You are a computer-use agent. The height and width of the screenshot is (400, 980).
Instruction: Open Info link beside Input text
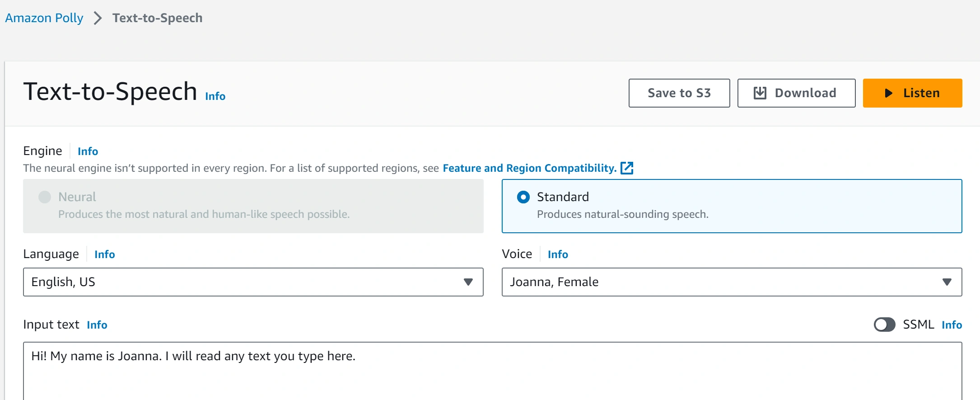click(x=97, y=325)
